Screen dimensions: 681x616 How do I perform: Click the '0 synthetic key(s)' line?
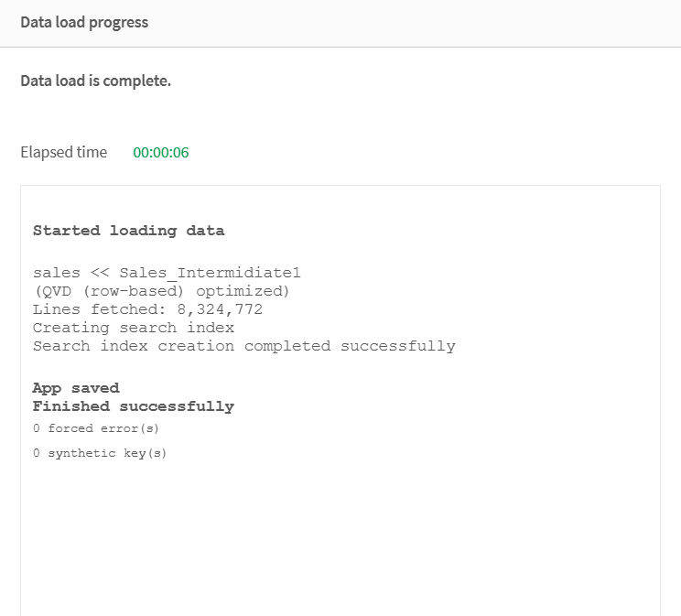pos(100,453)
